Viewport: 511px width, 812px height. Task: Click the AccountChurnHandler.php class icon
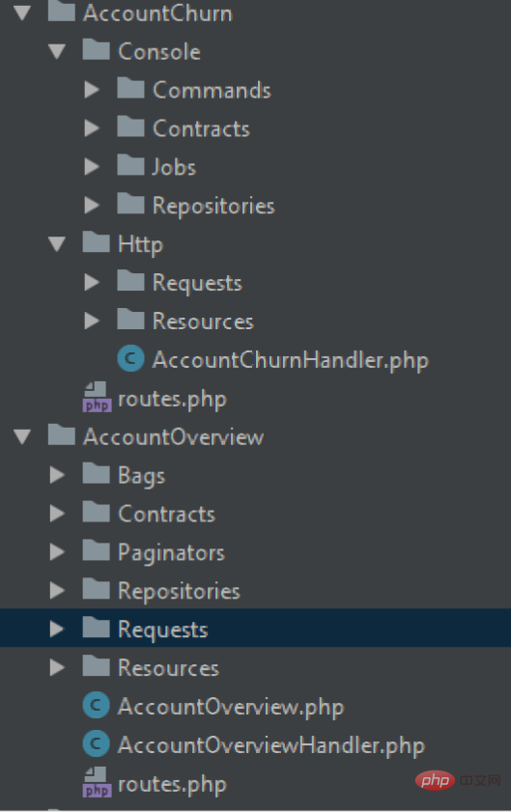[130, 359]
